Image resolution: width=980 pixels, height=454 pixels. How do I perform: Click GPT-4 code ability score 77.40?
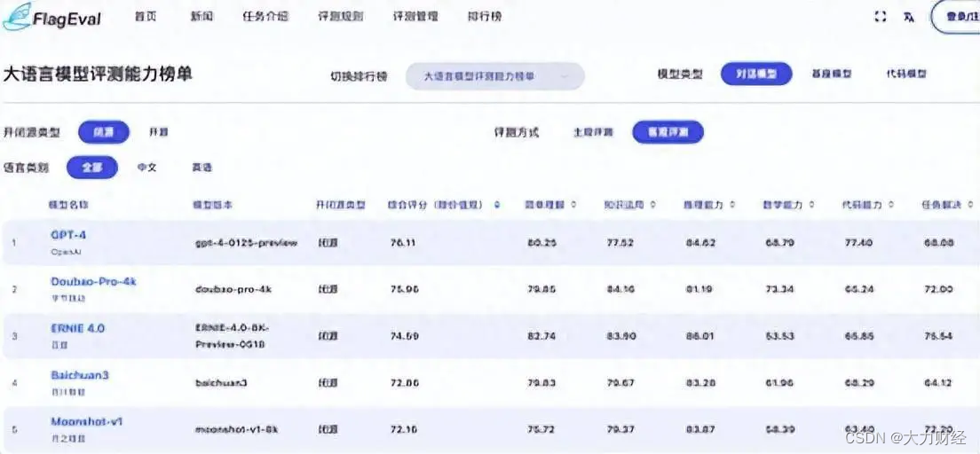(x=858, y=243)
